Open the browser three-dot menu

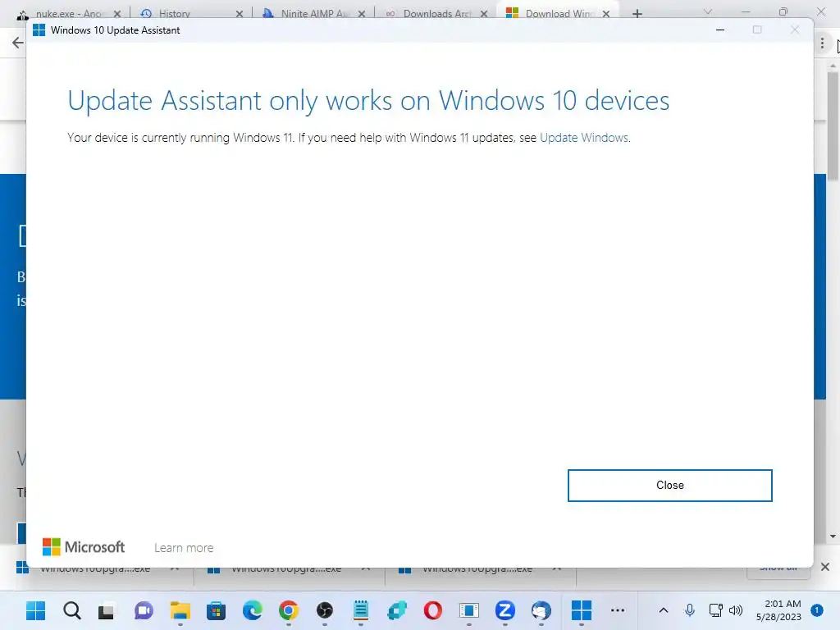822,43
